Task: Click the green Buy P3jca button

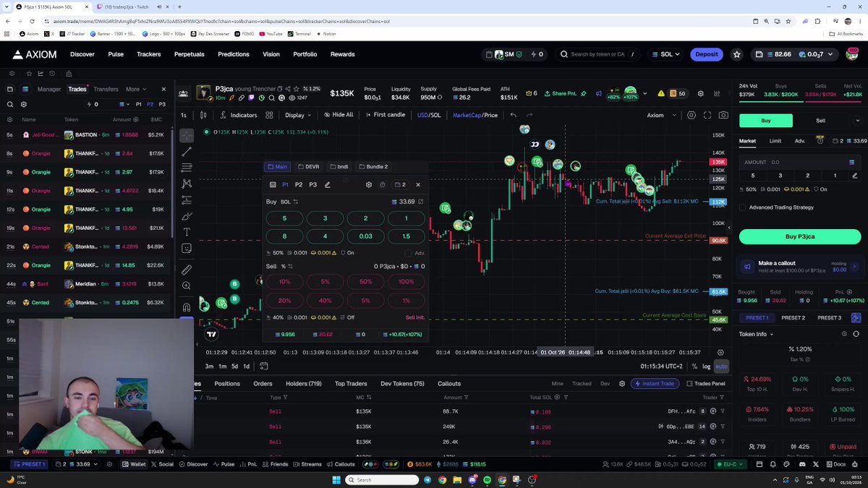Action: [800, 236]
